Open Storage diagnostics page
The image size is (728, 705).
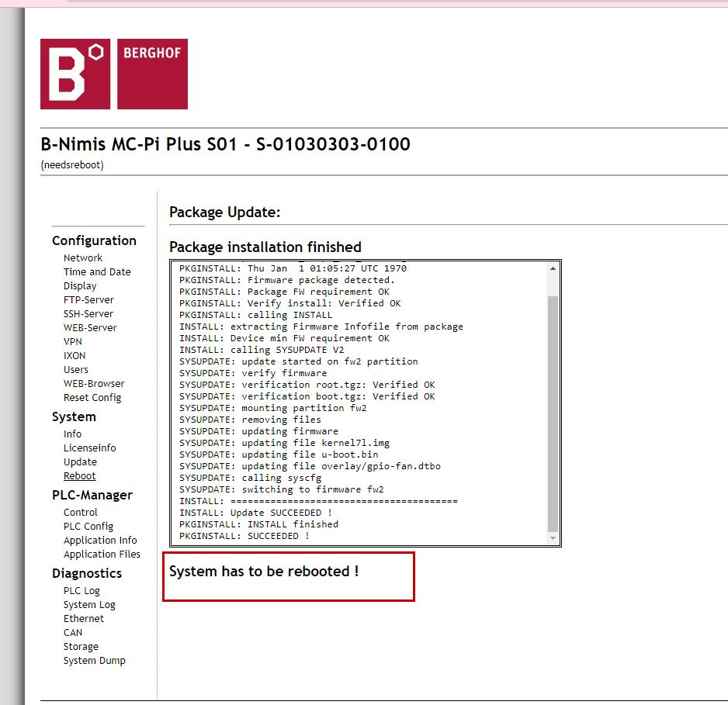tap(81, 647)
